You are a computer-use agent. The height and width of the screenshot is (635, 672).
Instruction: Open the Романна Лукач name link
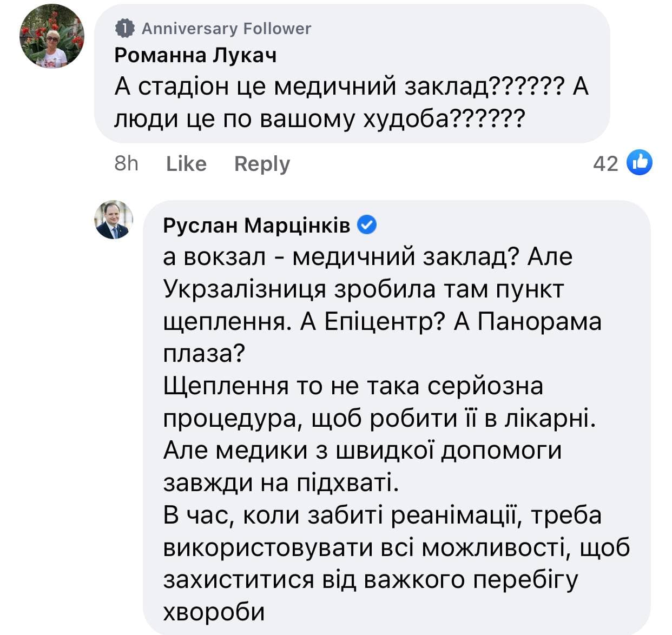(x=195, y=55)
